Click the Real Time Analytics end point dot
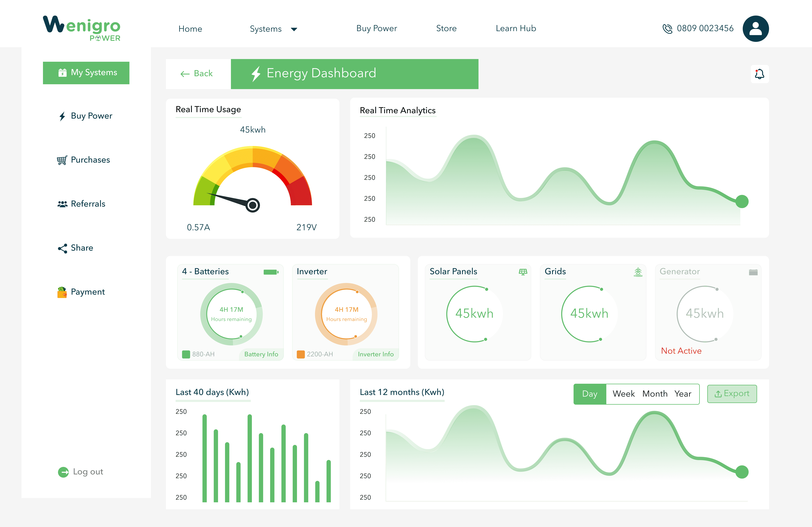 click(742, 201)
